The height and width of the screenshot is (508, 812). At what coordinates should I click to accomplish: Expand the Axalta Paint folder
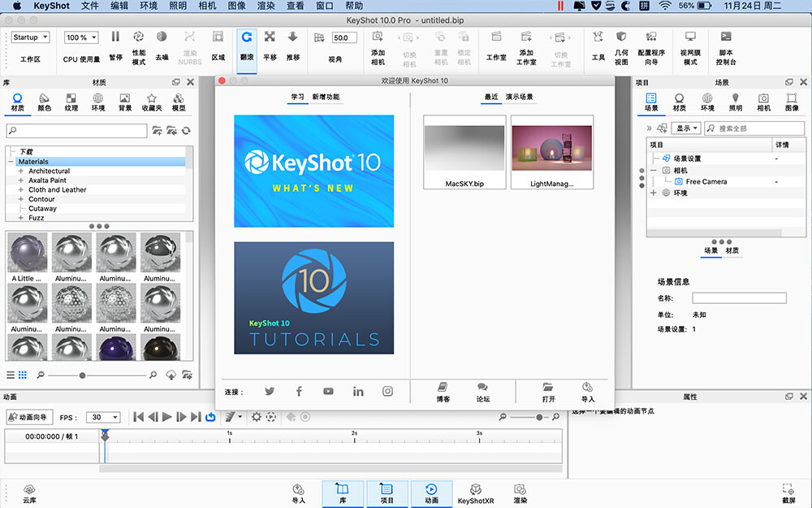[x=21, y=180]
